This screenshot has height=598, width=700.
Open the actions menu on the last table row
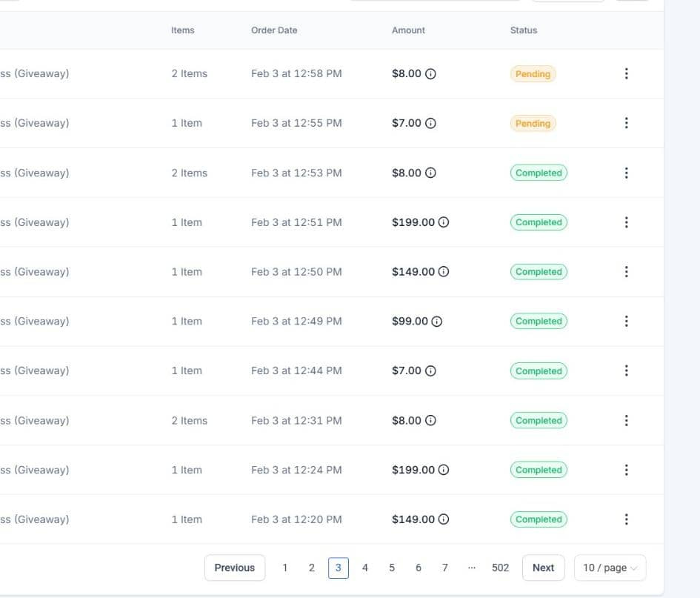point(627,519)
